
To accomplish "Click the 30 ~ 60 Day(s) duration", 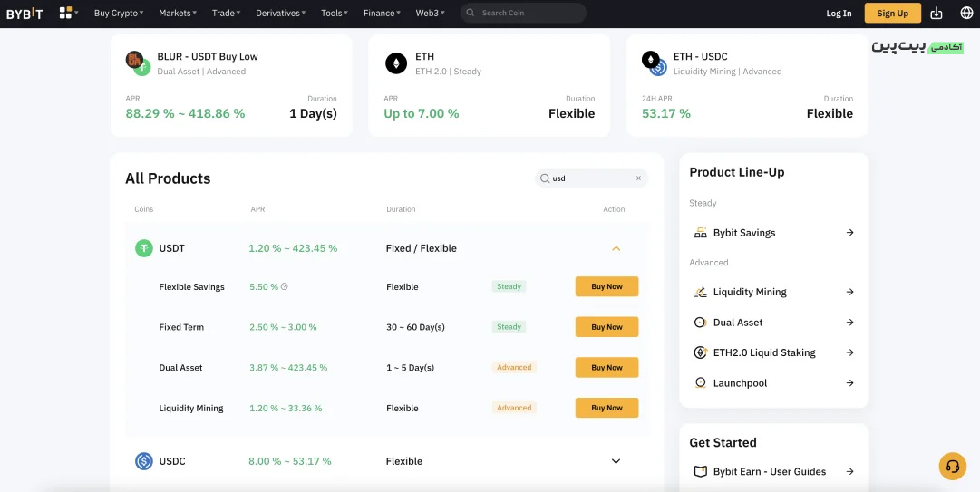I will coord(415,327).
